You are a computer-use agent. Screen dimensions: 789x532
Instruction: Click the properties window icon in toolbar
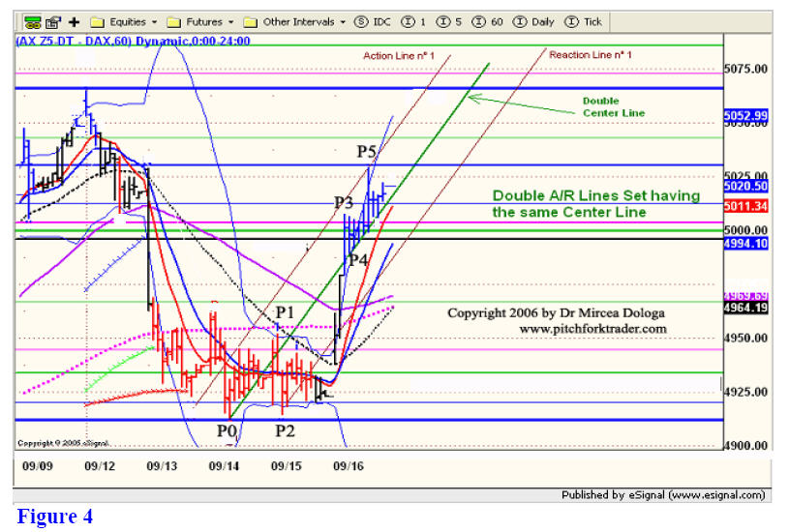click(x=52, y=21)
